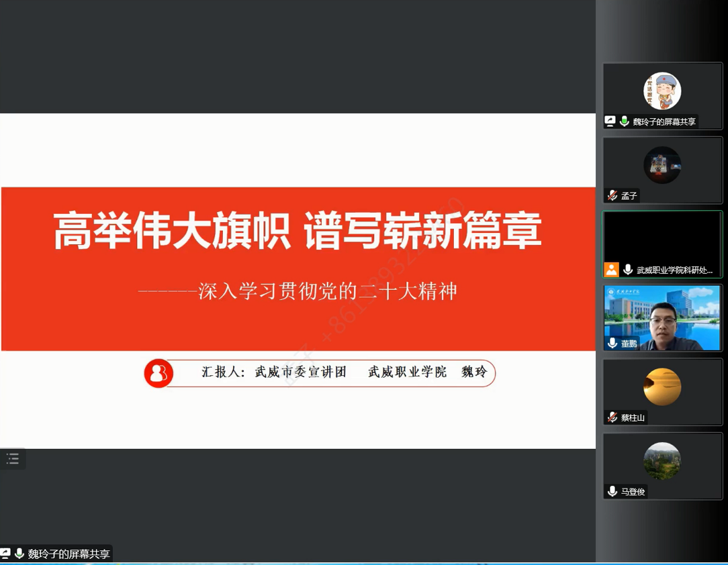This screenshot has width=728, height=565.
Task: Click the screen share icon beside 魏玲子的屏幕共享
Action: click(610, 121)
